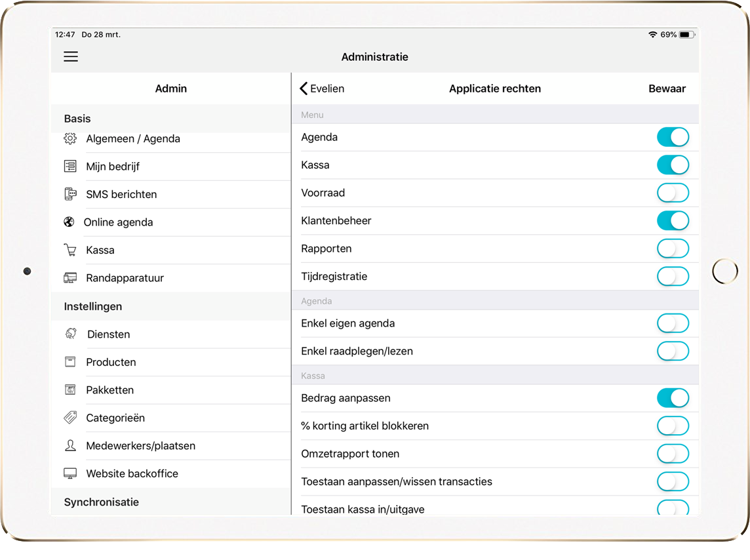The image size is (750, 560).
Task: Click the SMS berichten phone icon
Action: (x=70, y=194)
